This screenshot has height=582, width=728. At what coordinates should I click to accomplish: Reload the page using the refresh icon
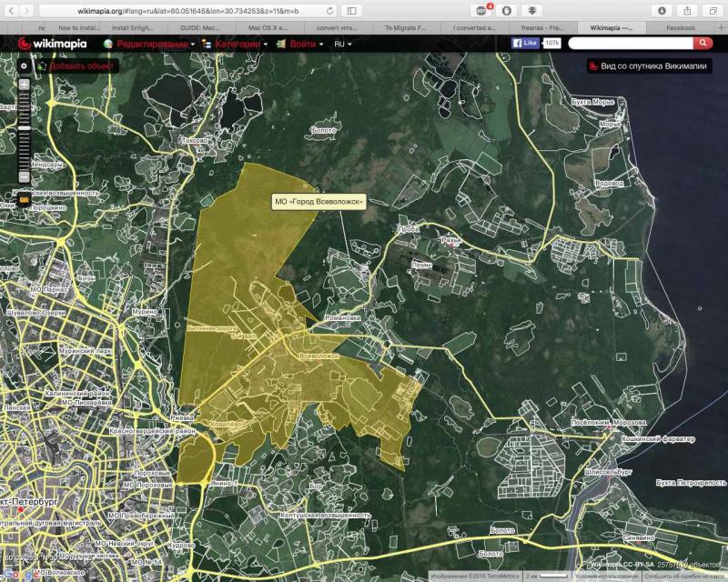coord(330,11)
